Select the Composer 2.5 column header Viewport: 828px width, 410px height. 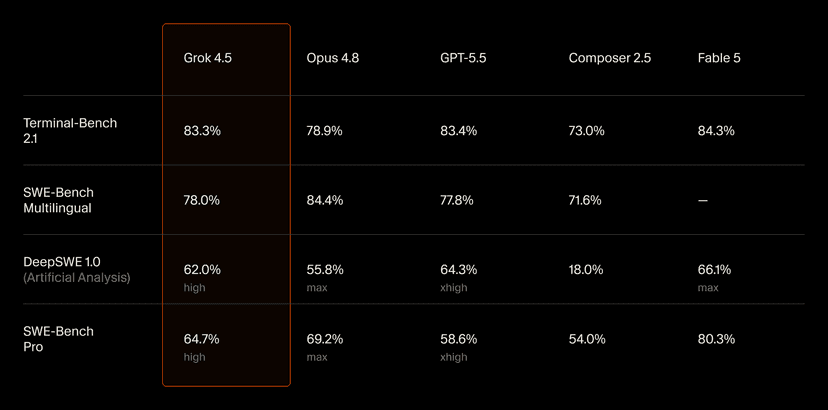[x=610, y=58]
